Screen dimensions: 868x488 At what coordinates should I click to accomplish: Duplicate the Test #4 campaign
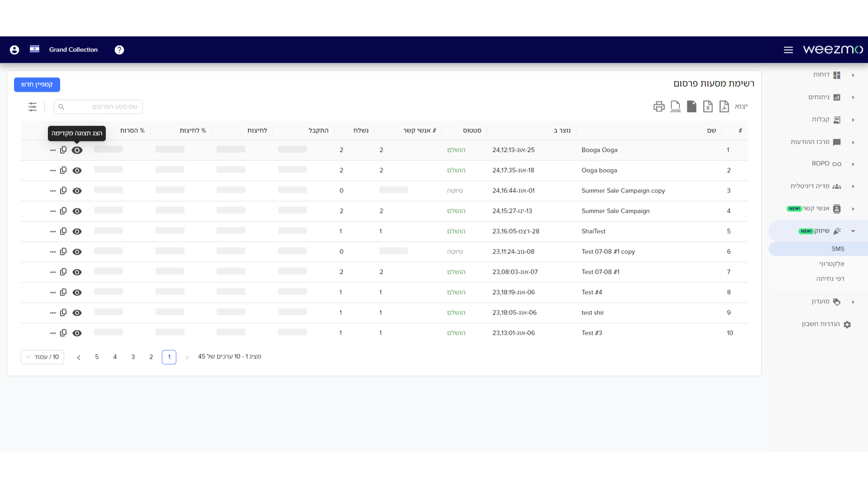click(63, 292)
